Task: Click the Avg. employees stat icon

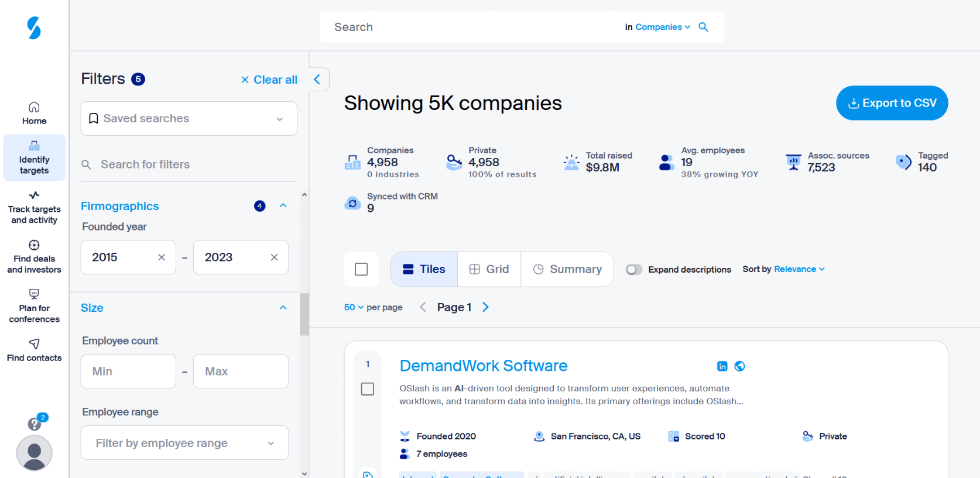Action: tap(666, 162)
